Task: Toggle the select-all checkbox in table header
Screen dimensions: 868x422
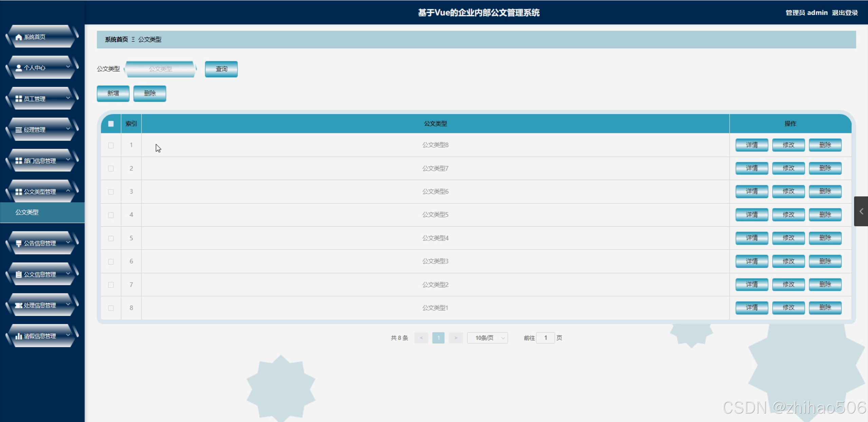Action: [111, 123]
